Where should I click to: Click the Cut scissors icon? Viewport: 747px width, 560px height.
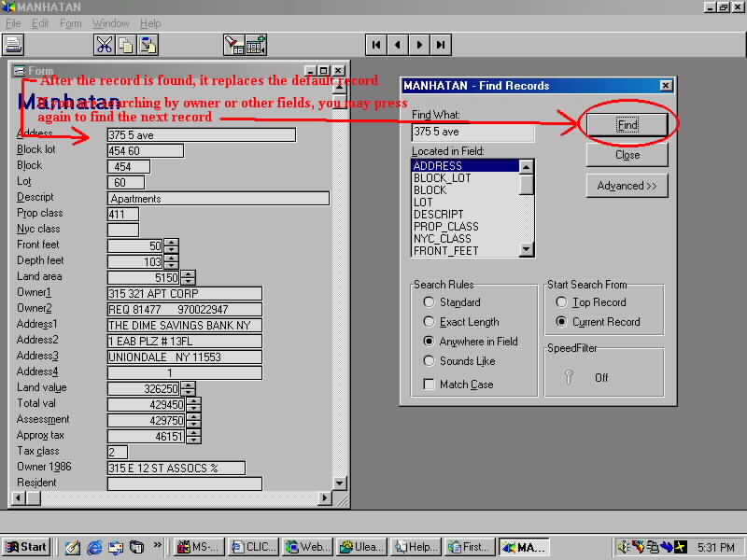coord(104,44)
